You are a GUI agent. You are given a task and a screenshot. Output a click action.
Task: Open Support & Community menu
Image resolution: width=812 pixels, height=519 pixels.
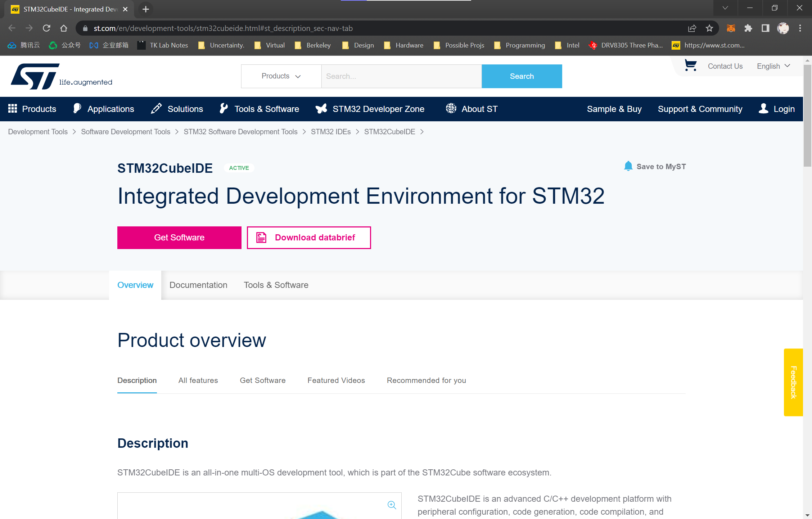pos(700,109)
